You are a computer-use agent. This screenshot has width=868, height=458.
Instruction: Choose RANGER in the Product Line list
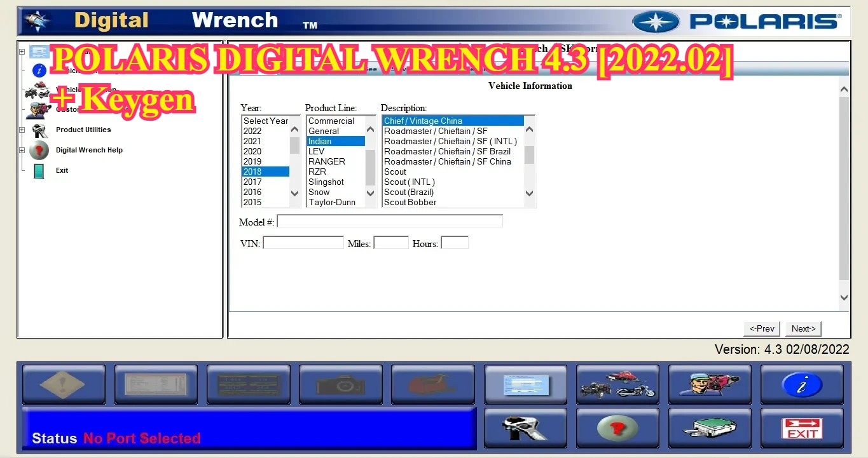pos(336,161)
